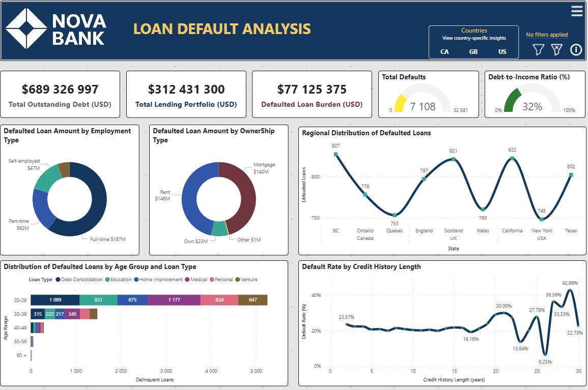This screenshot has width=588, height=390.
Task: Filter dashboard to US country
Action: (x=502, y=51)
